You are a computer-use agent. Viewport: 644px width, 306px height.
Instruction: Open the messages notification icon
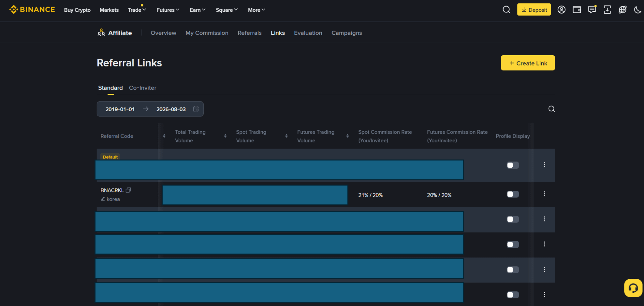592,10
